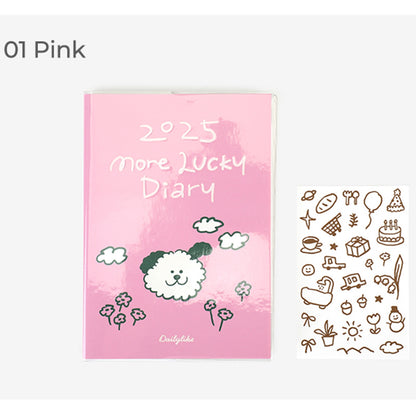Select the snowman sticker doodle
The height and width of the screenshot is (416, 416).
(396, 319)
